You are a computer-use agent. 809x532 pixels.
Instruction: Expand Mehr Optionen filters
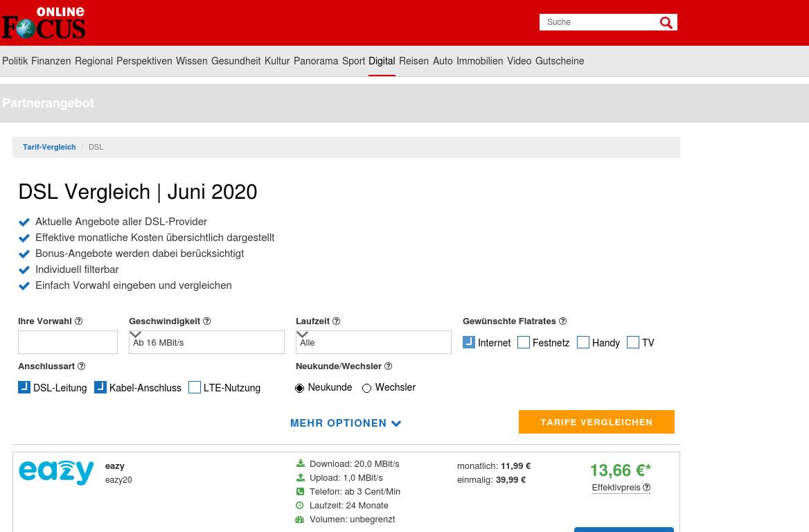click(x=346, y=423)
